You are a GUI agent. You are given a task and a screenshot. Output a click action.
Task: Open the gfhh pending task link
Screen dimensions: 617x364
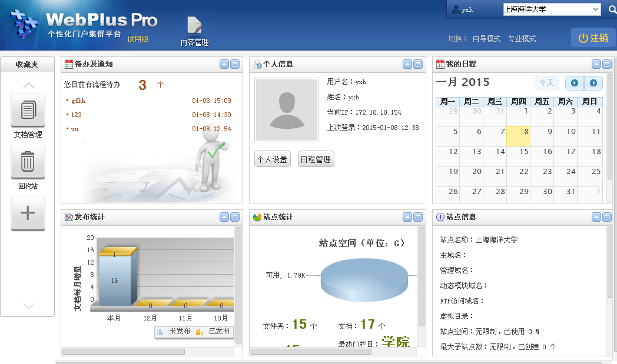coord(78,101)
